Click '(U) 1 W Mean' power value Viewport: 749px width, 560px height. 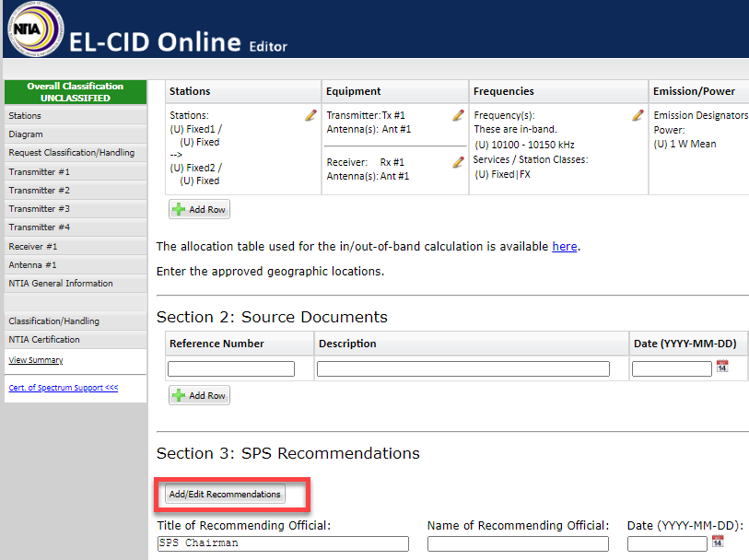[x=685, y=144]
